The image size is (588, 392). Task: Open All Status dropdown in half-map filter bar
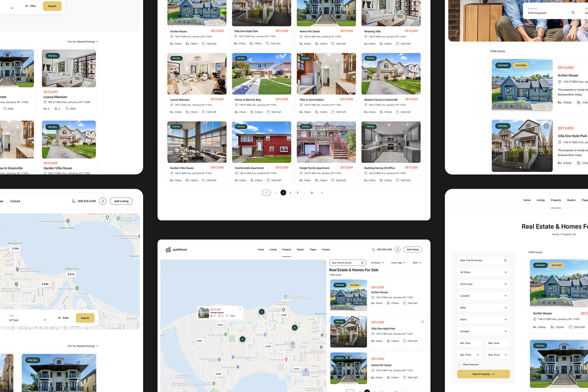(377, 263)
